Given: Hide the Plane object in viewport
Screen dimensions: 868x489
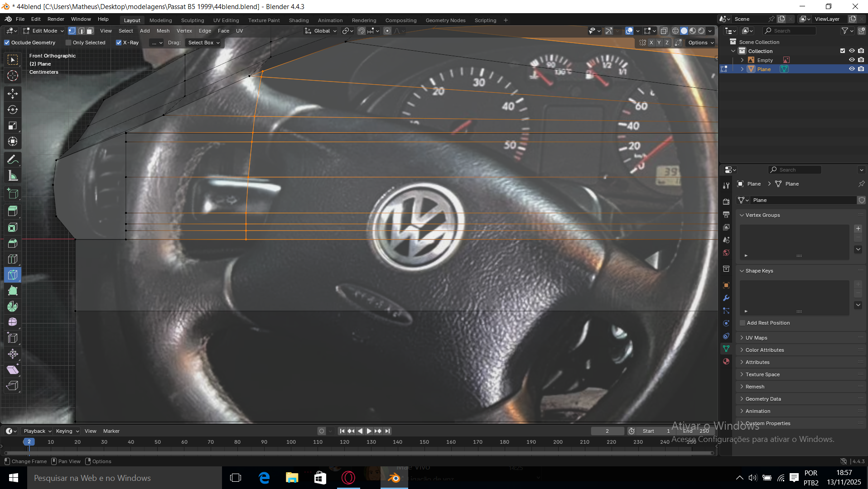Looking at the screenshot, I should (x=852, y=69).
